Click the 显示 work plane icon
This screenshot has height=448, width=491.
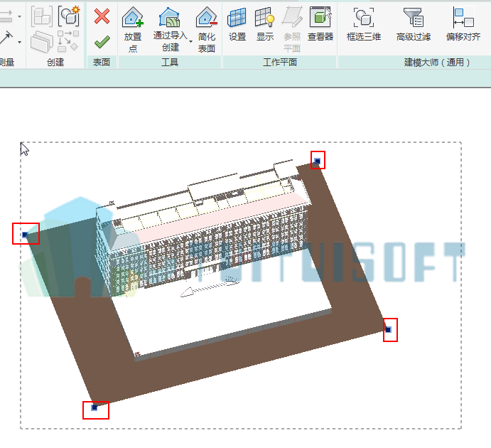pos(265,24)
